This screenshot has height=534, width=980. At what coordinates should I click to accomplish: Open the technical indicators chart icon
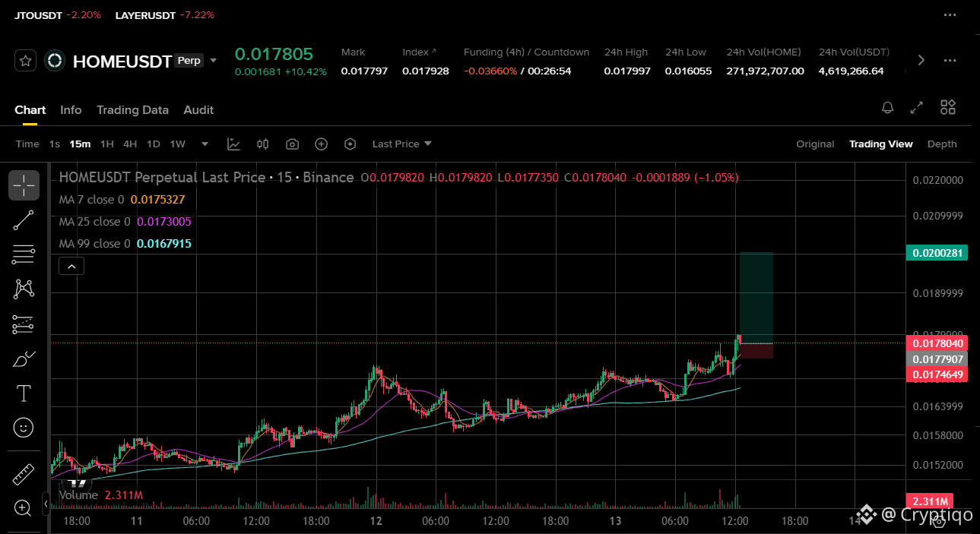click(234, 144)
